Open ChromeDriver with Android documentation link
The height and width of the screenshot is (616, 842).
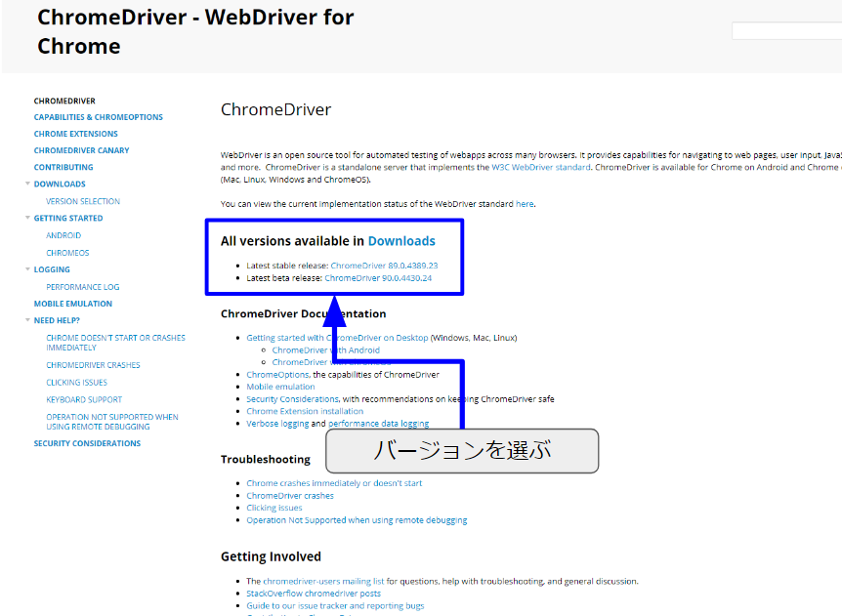(x=326, y=349)
